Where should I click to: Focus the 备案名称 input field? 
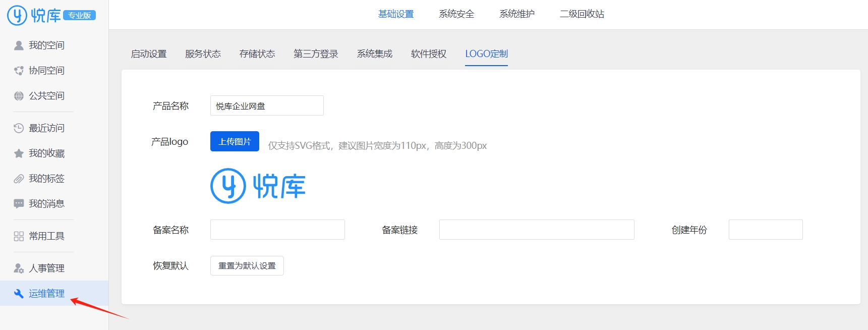click(277, 230)
